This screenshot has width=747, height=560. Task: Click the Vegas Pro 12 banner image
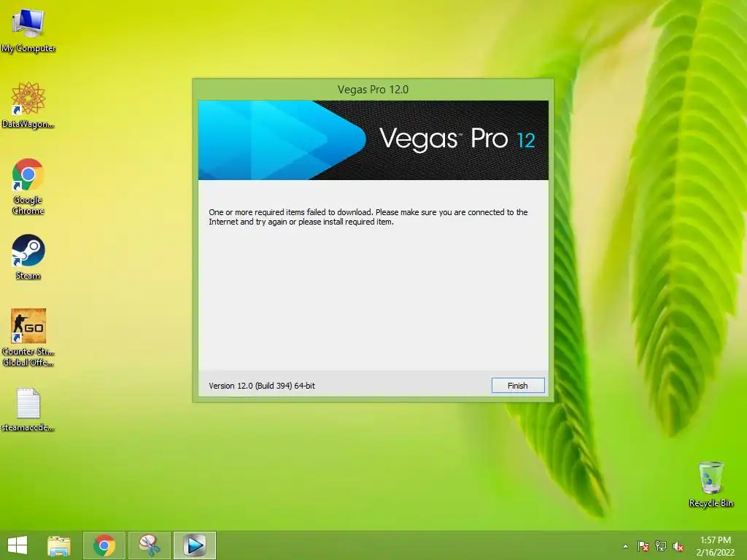tap(373, 140)
